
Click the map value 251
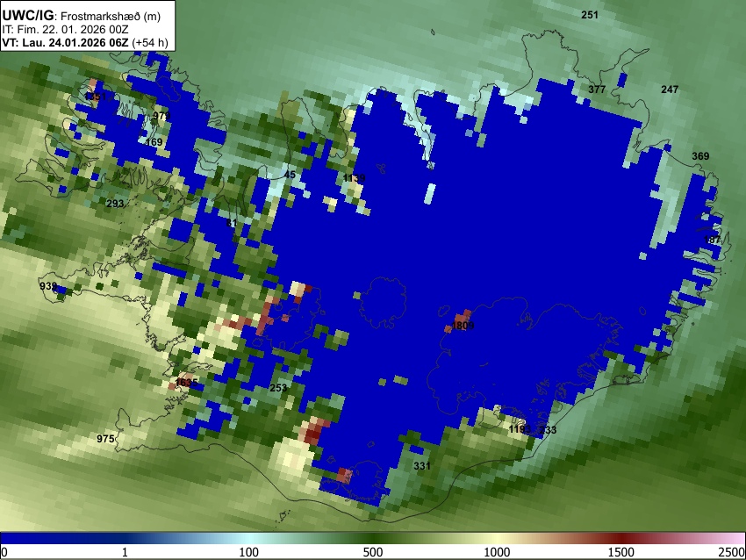click(x=590, y=15)
